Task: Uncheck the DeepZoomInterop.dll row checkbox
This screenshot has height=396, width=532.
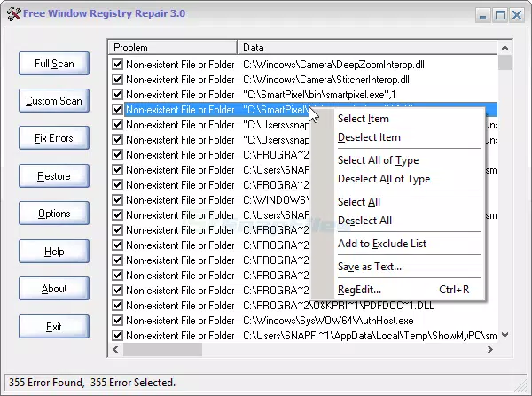Action: click(x=117, y=64)
